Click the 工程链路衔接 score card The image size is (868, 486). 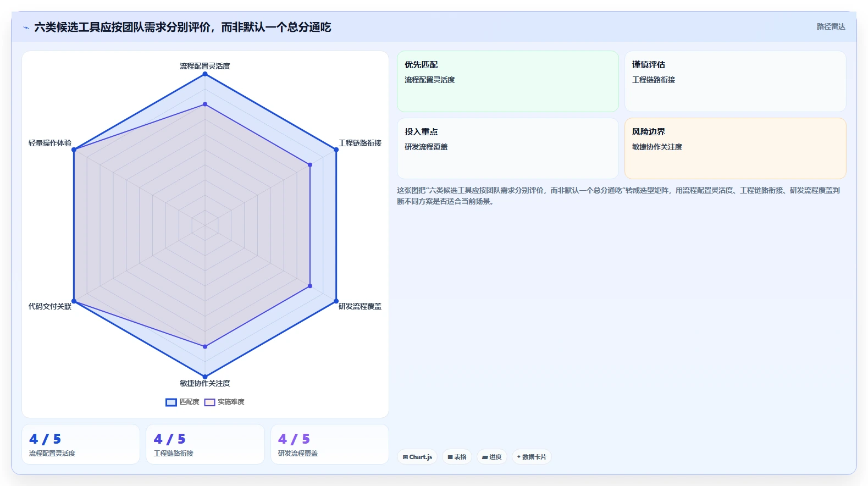(x=205, y=444)
